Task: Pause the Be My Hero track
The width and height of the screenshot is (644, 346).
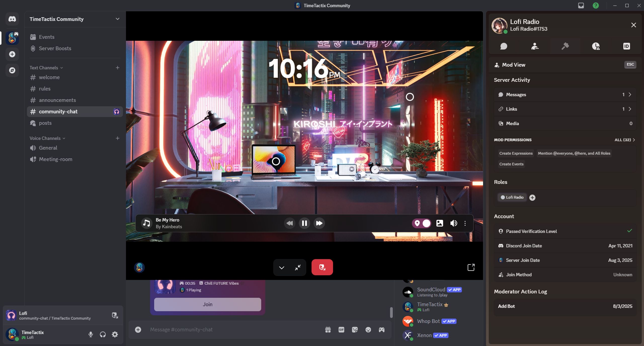Action: point(304,223)
